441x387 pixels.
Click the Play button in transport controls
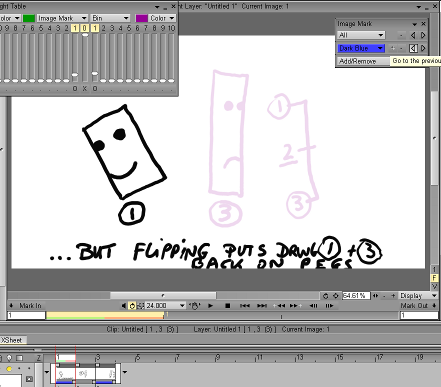tap(210, 305)
